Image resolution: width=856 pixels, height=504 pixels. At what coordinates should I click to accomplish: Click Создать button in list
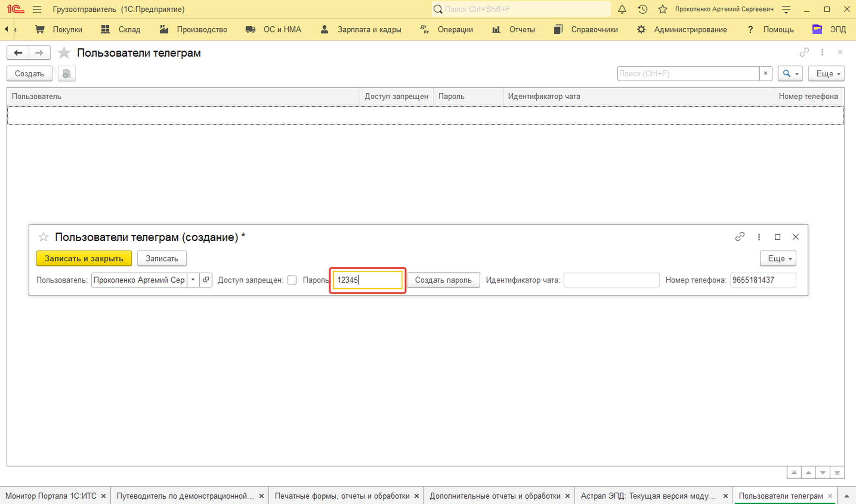point(29,74)
